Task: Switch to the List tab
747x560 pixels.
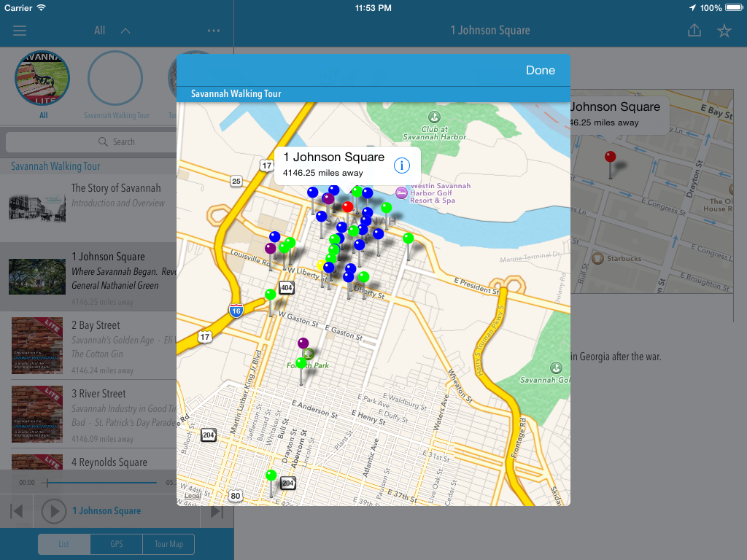Action: pos(64,544)
